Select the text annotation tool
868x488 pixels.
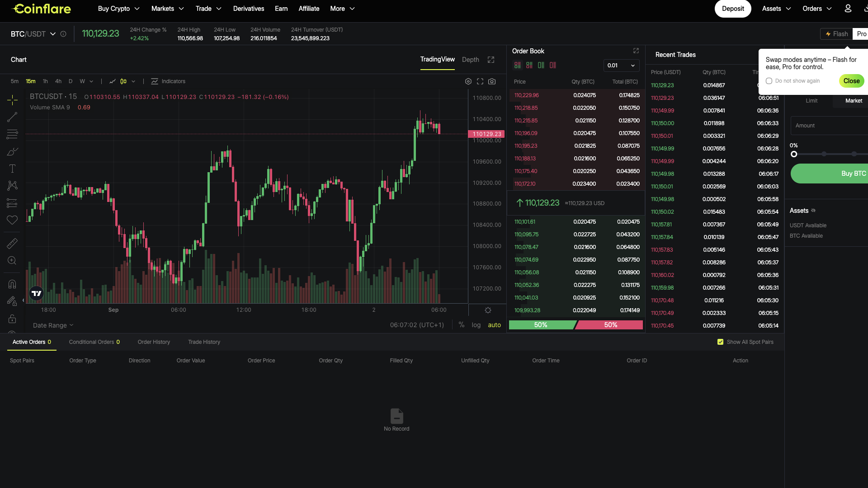[x=12, y=169]
